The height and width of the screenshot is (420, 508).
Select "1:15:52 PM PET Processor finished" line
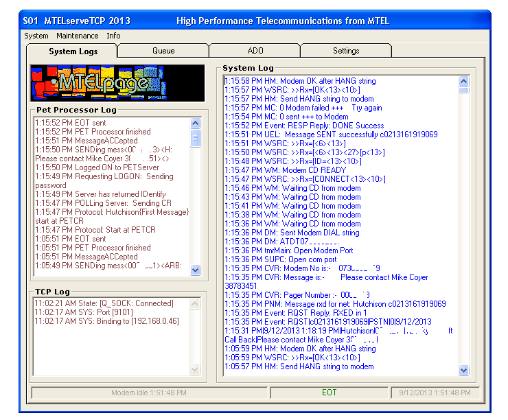pos(93,132)
